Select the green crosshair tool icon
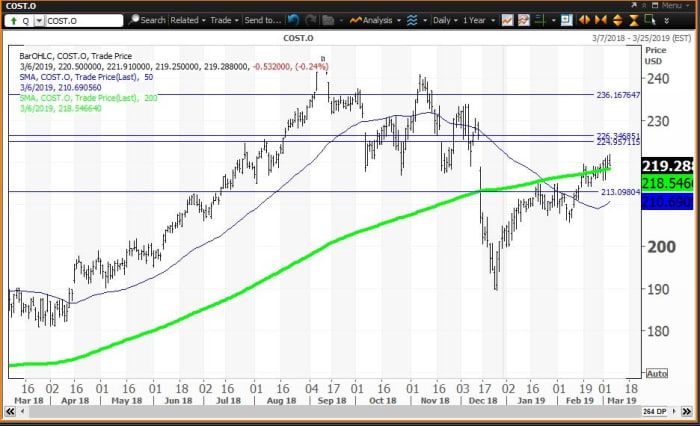The image size is (700, 426). point(541,20)
